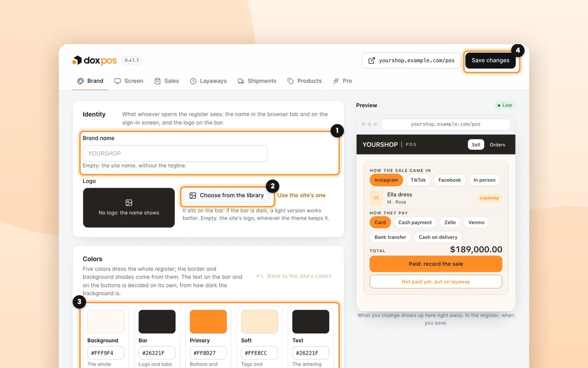Click the $189,000.00 total amount
Image resolution: width=588 pixels, height=368 pixels.
pos(476,250)
